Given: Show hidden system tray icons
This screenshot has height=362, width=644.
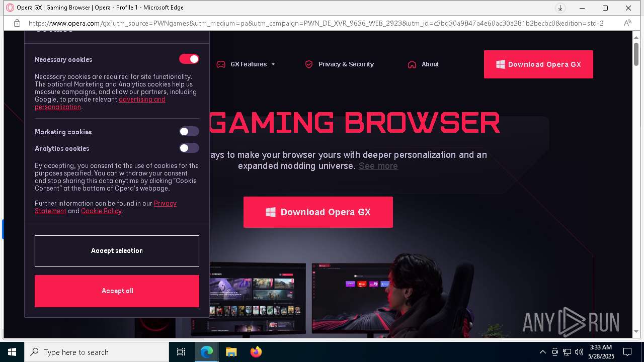Looking at the screenshot, I should 542,352.
